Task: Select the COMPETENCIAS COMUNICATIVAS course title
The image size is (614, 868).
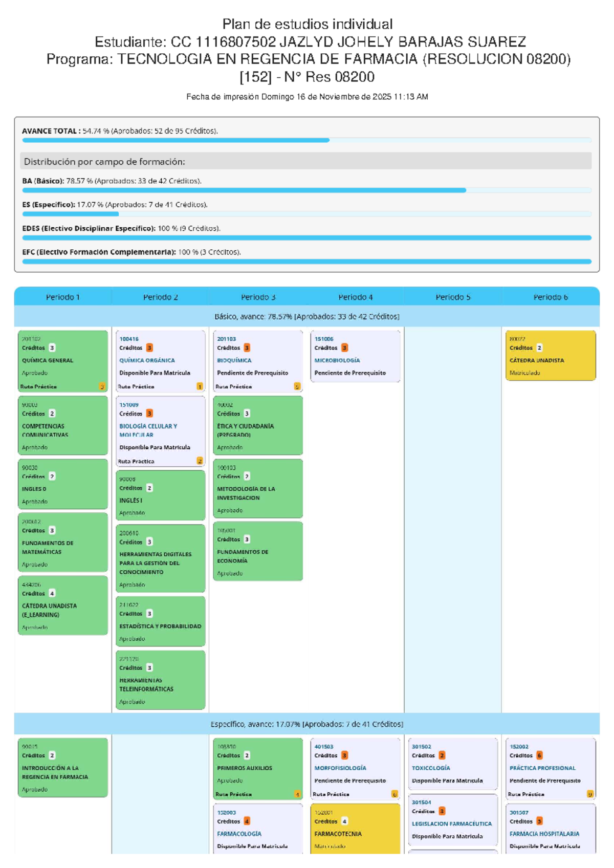Action: 45,430
